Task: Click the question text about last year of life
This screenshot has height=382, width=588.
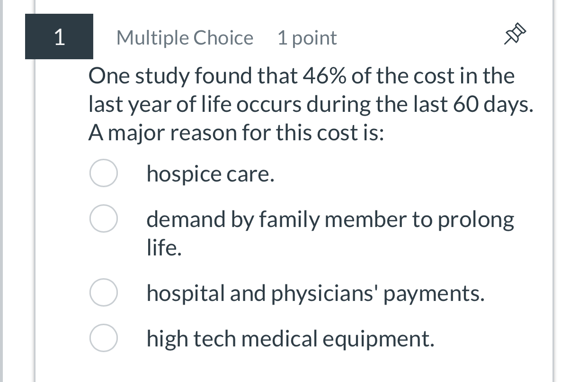Action: pos(311,103)
